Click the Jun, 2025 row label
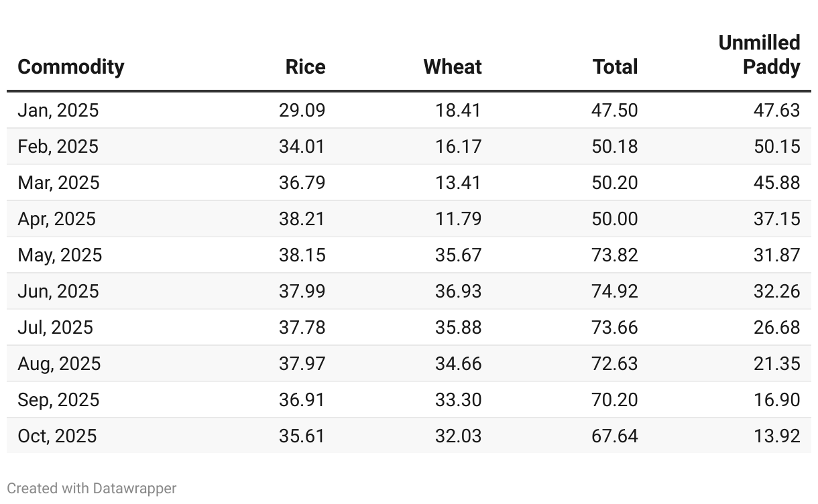This screenshot has height=504, width=818. click(58, 291)
